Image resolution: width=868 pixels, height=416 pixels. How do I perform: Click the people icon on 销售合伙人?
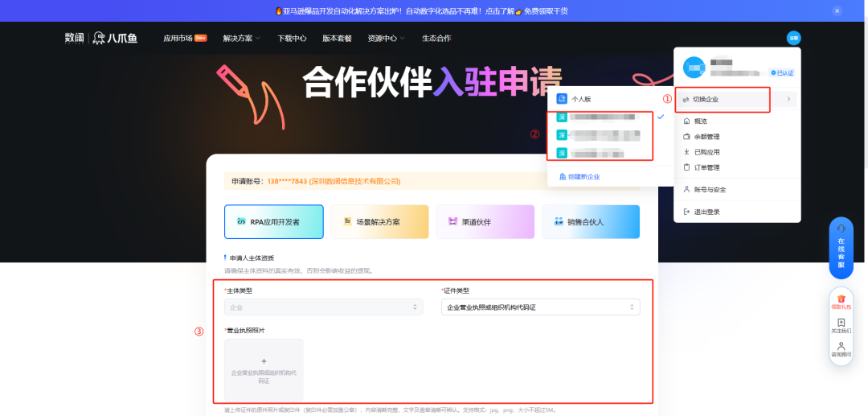(559, 221)
